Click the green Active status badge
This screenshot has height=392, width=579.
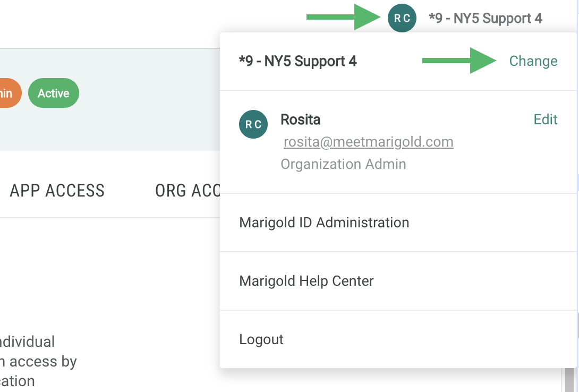pyautogui.click(x=53, y=93)
